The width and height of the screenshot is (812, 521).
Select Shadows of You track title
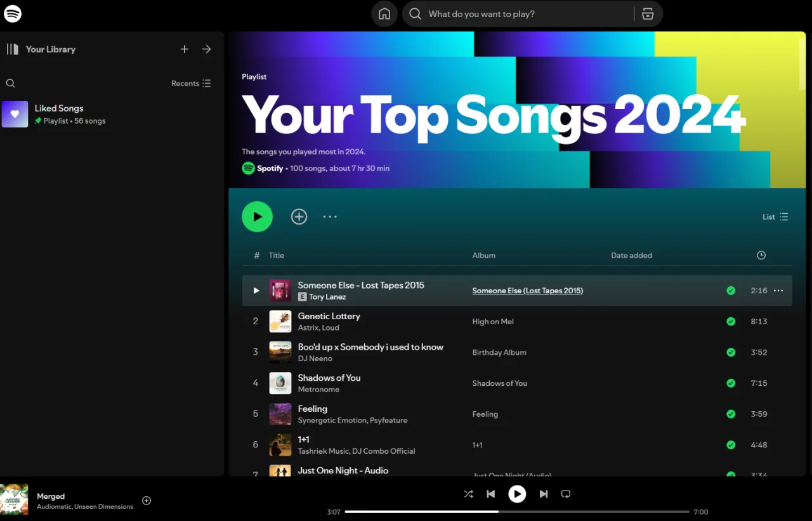pyautogui.click(x=329, y=378)
